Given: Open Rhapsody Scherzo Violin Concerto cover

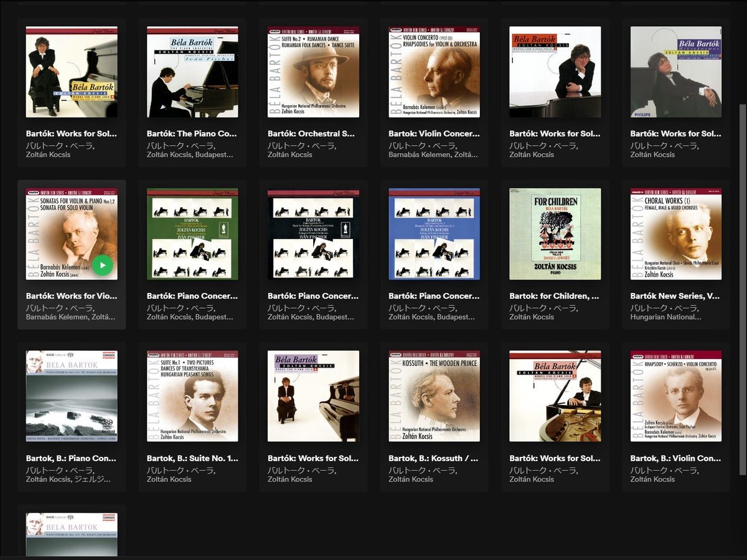Looking at the screenshot, I should 676,396.
